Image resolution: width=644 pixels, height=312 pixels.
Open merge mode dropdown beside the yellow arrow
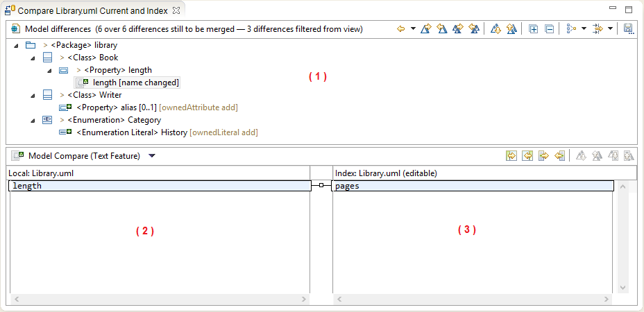[413, 29]
